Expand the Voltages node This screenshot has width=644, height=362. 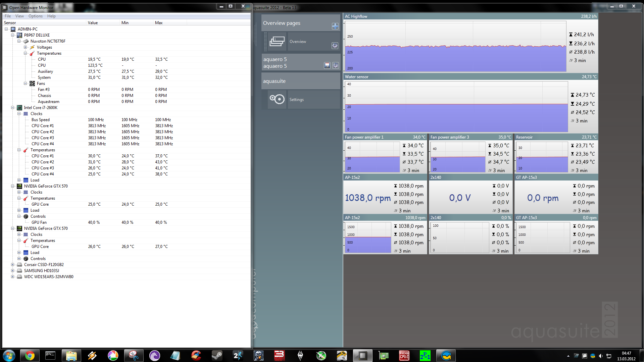pos(26,47)
